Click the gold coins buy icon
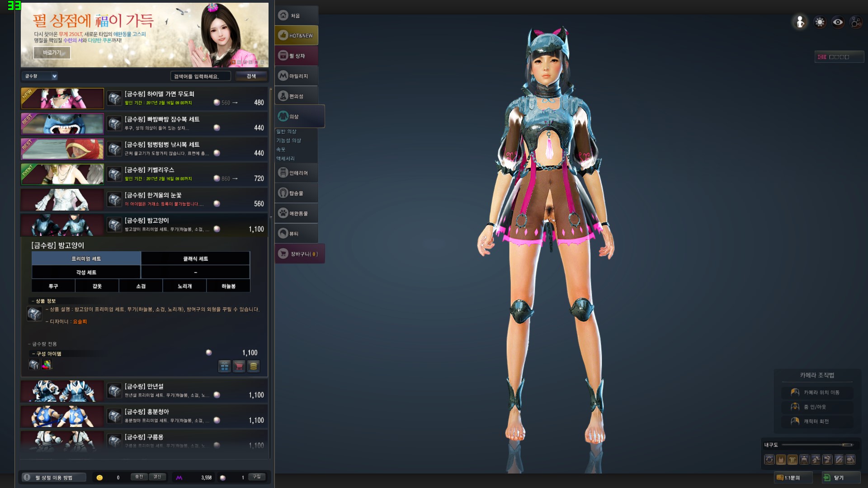This screenshot has width=868, height=488. point(254,366)
